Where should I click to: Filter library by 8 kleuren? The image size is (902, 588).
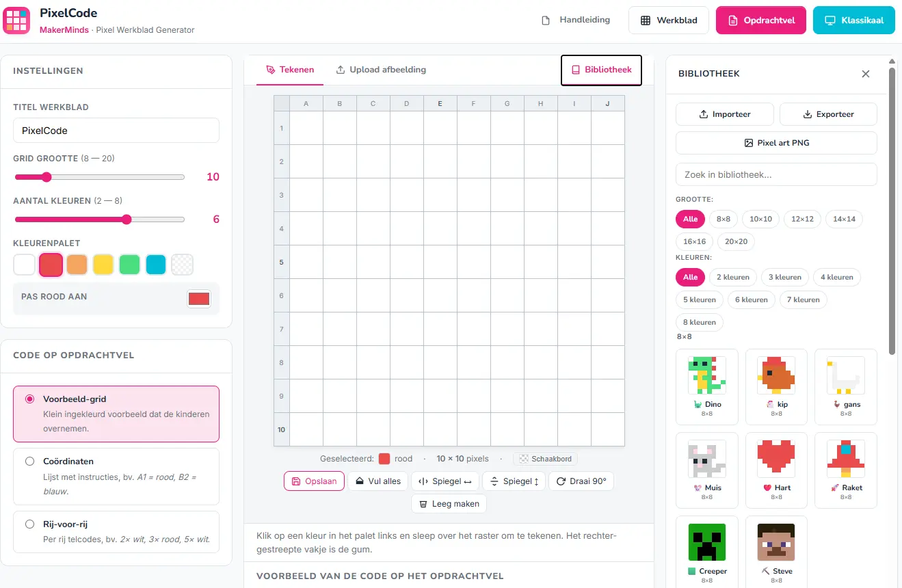tap(699, 322)
